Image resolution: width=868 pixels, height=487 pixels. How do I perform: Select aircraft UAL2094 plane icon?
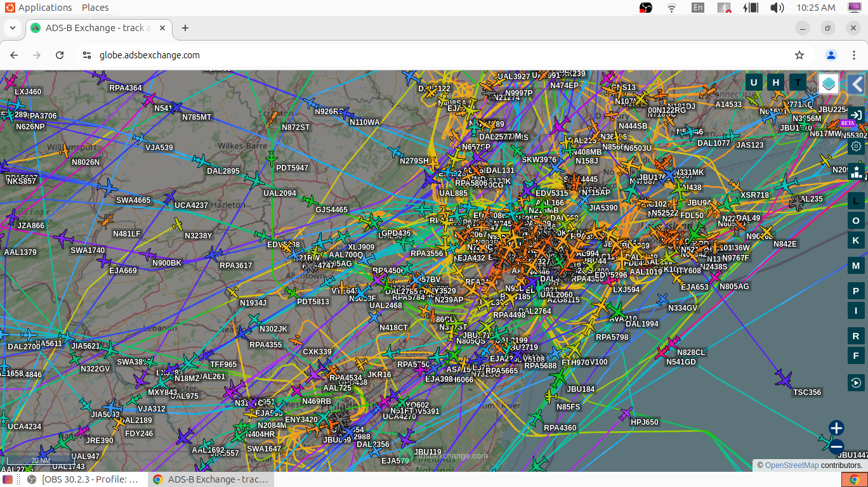tap(255, 181)
